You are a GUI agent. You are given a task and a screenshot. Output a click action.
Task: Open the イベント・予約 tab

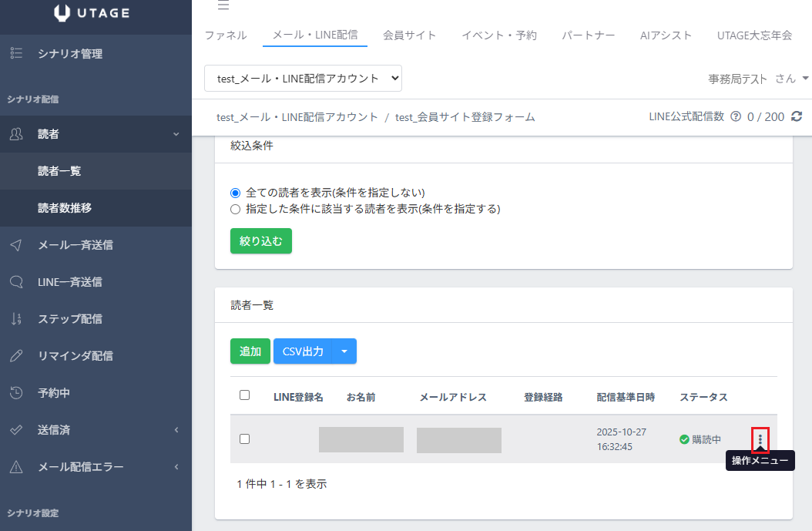498,35
